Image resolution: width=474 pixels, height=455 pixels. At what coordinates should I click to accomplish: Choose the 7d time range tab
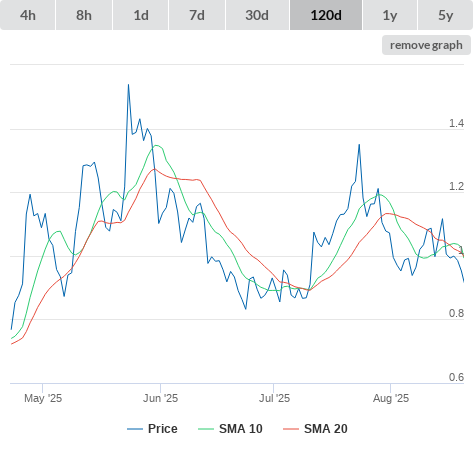[x=197, y=15]
